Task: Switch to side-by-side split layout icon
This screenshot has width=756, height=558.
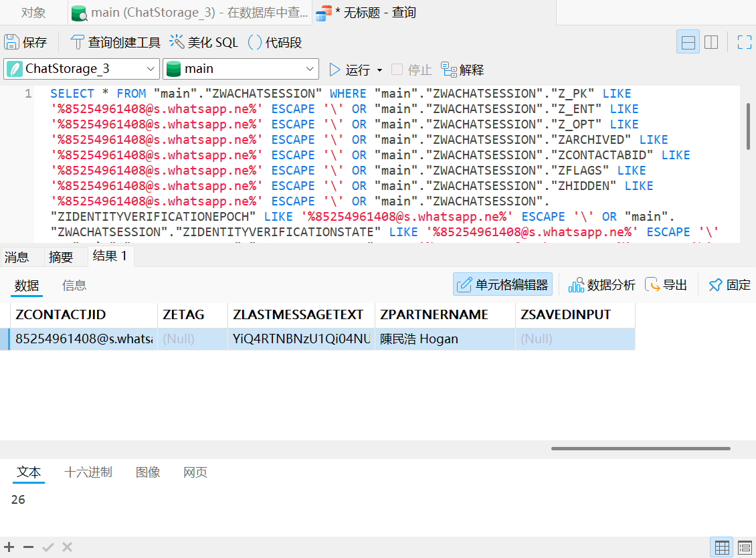Action: pyautogui.click(x=711, y=42)
